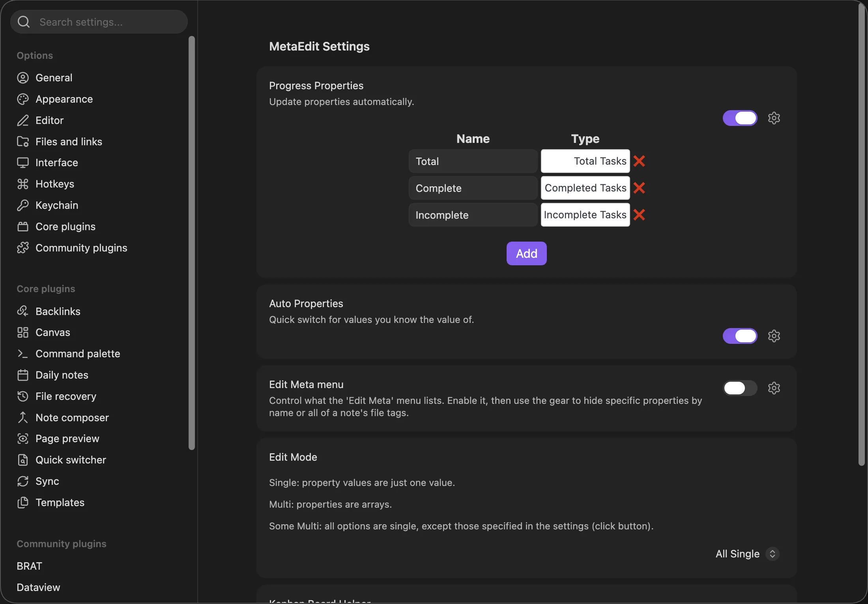Click the Page preview icon
Image resolution: width=868 pixels, height=604 pixels.
click(23, 439)
